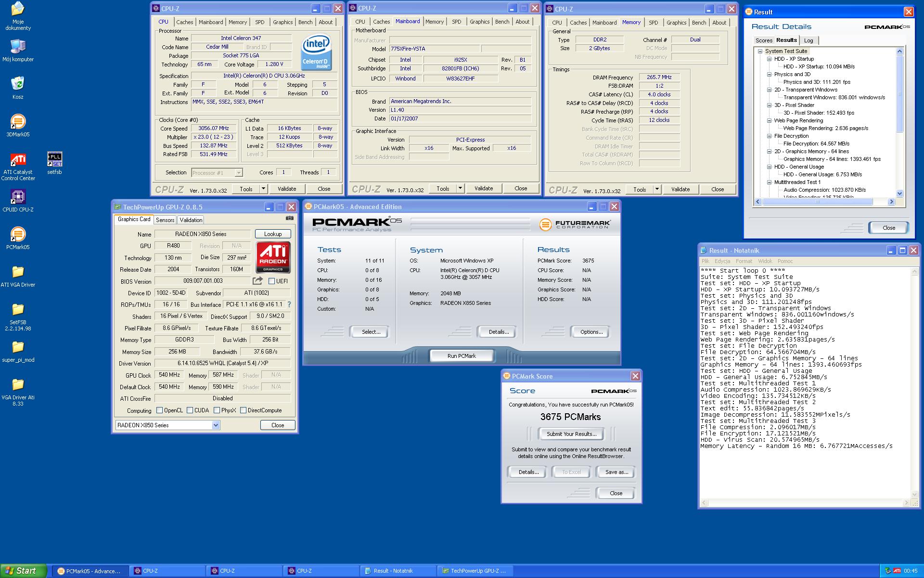Open the Scores tab in Result Details
Image resolution: width=924 pixels, height=578 pixels.
(x=764, y=40)
